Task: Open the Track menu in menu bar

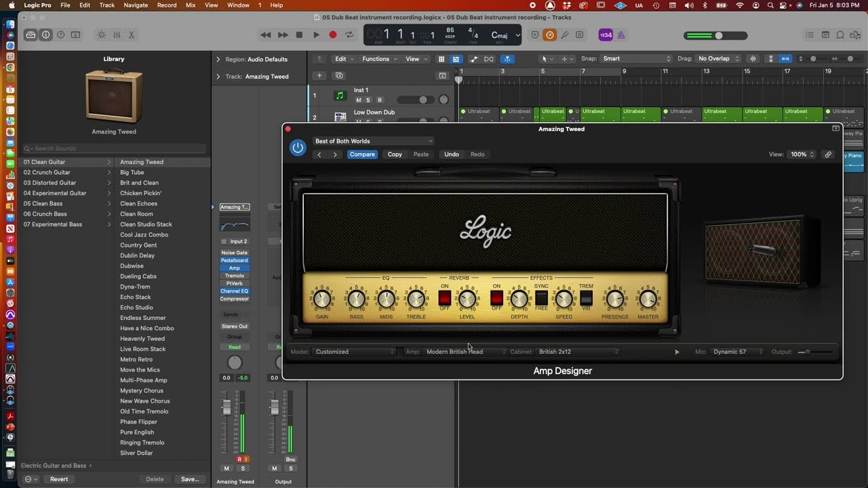Action: tap(107, 5)
